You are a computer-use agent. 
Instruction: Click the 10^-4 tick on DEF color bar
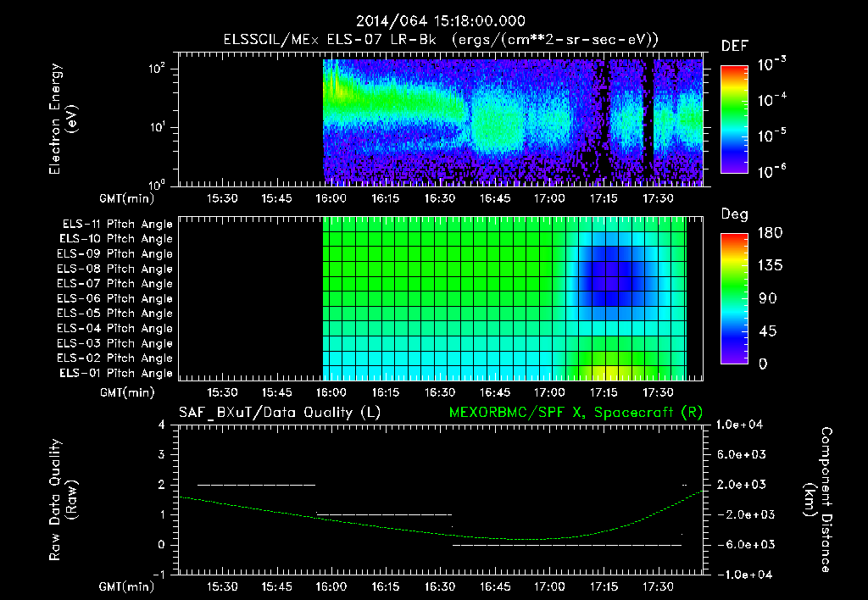pos(771,100)
